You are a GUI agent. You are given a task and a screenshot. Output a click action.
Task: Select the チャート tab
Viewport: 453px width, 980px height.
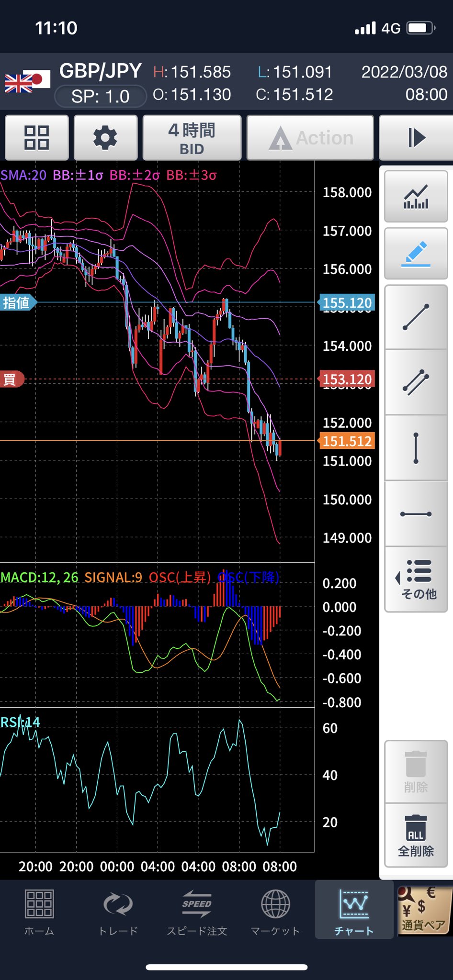(354, 911)
